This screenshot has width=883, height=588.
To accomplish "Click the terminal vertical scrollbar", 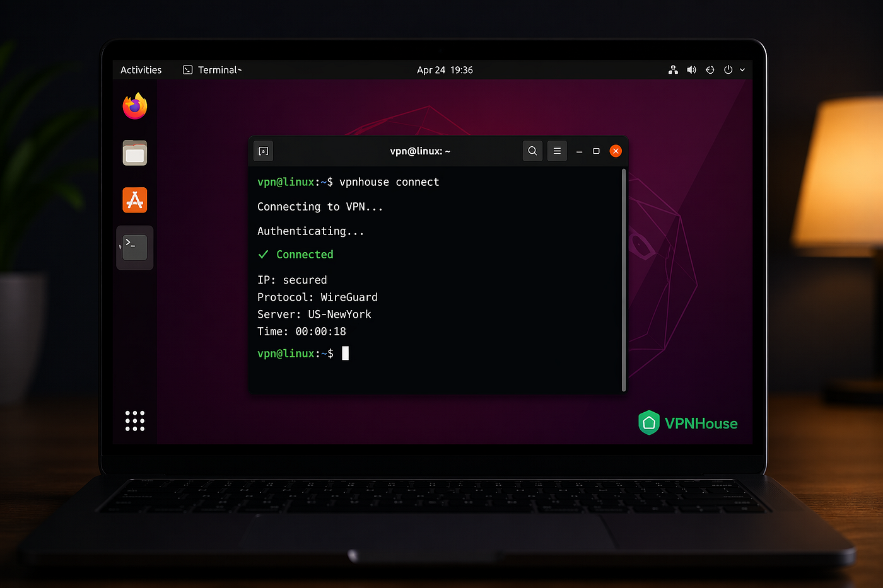I will (624, 280).
